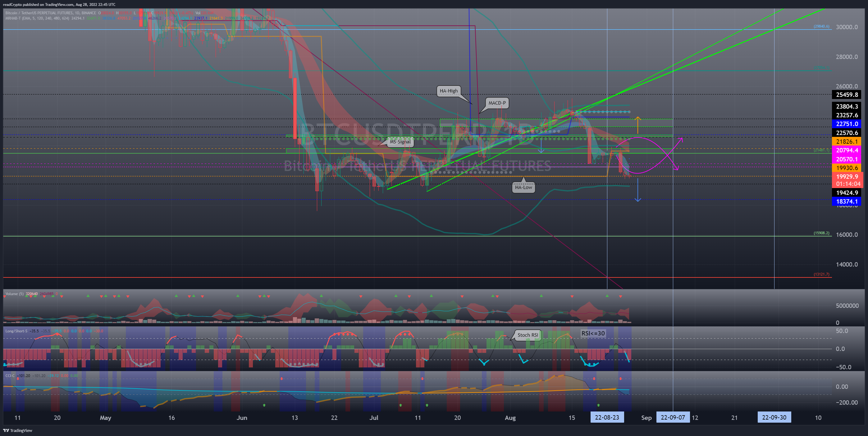The image size is (868, 436).
Task: Click the 5000000 volume axis value
Action: pyautogui.click(x=847, y=306)
